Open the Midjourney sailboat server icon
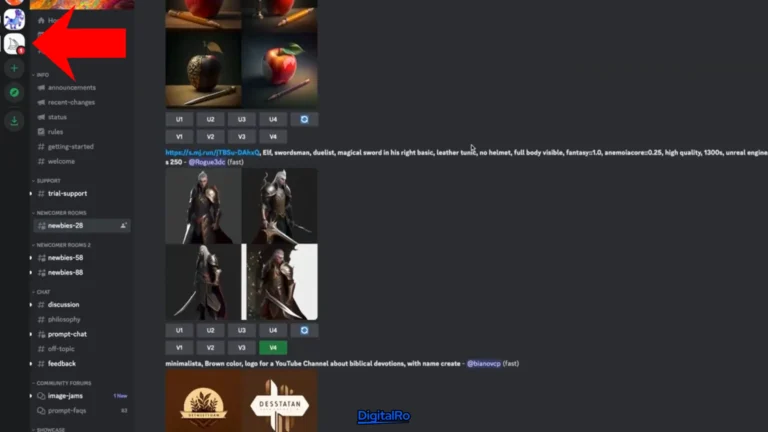The width and height of the screenshot is (768, 432). tap(14, 44)
